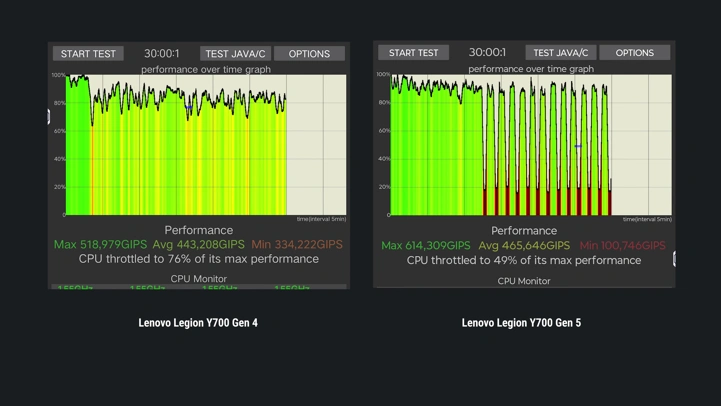Click the Gen 5 performance over time graph
Viewport: 721px width, 406px height.
point(531,144)
